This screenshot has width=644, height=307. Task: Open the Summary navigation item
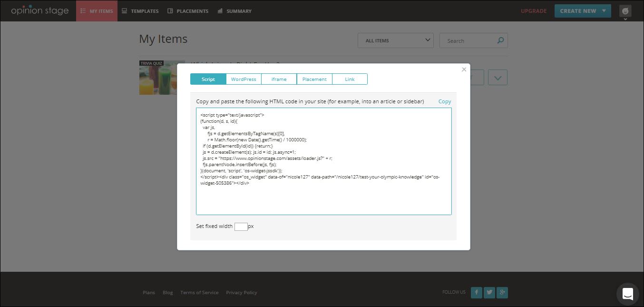pos(234,11)
